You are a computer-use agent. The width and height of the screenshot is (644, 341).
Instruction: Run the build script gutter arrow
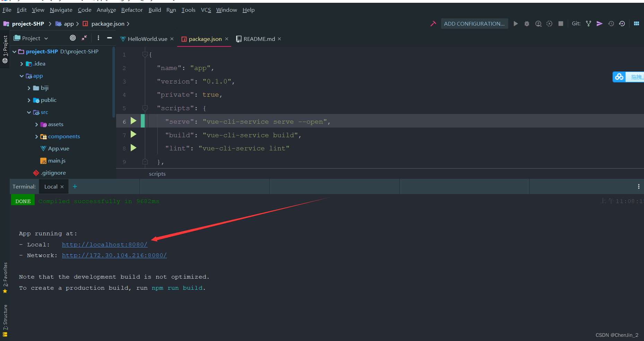click(x=133, y=134)
